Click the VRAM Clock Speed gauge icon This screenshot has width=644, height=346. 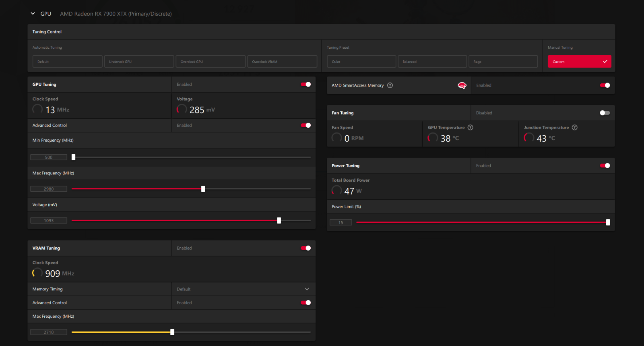point(37,273)
